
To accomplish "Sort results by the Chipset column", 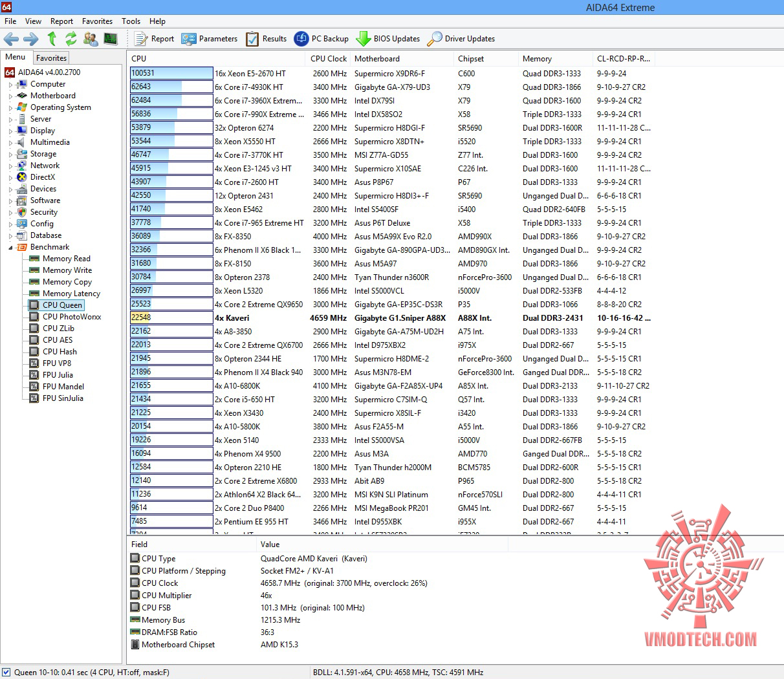I will [486, 59].
